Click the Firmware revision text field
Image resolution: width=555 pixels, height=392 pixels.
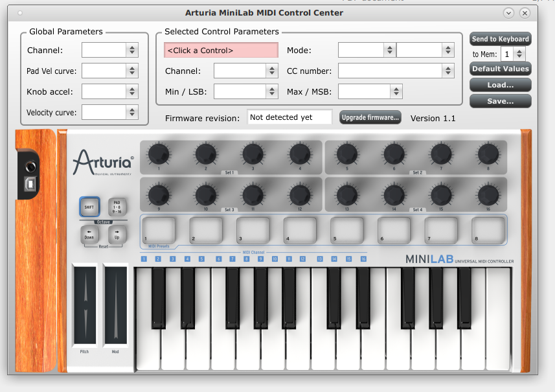click(289, 117)
